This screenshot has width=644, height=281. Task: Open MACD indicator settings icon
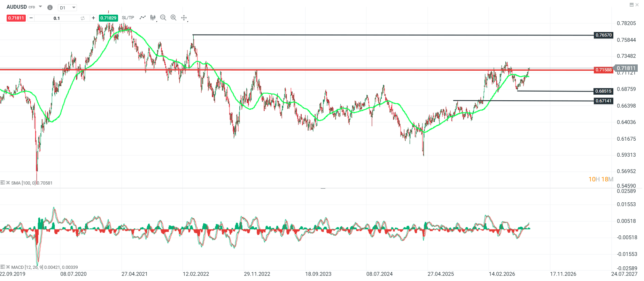tap(3, 267)
